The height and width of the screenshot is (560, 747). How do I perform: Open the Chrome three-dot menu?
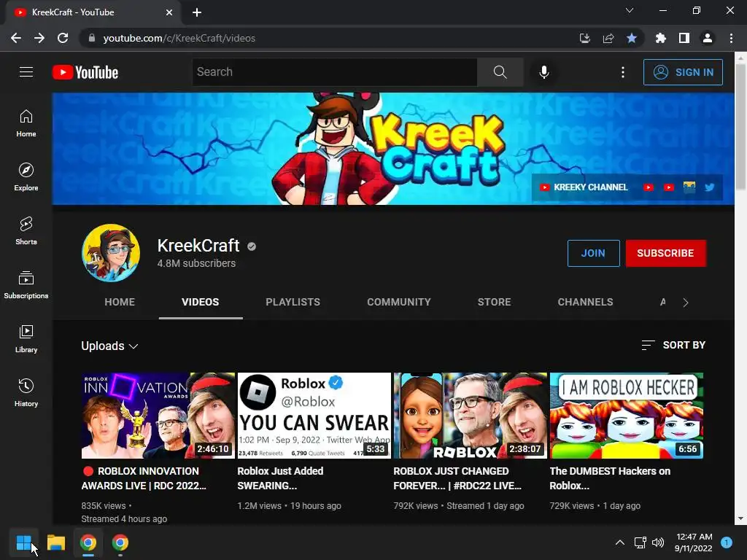tap(731, 38)
